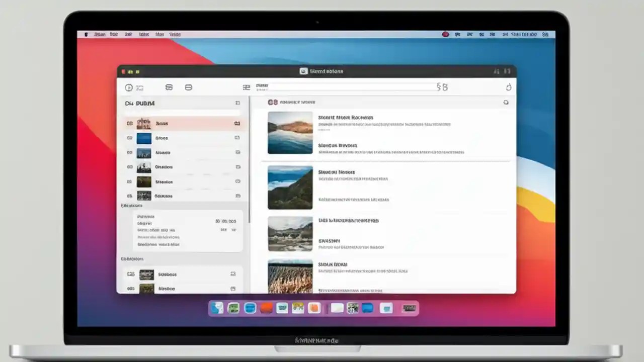Click the circular sync icon above the first photo entry
Image resolution: width=644 pixels, height=362 pixels.
[506, 102]
